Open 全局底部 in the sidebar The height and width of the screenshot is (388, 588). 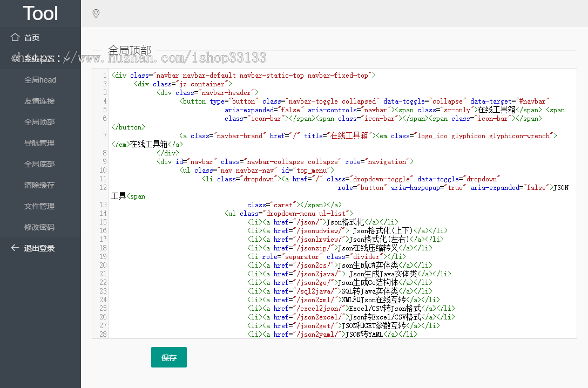coord(40,164)
